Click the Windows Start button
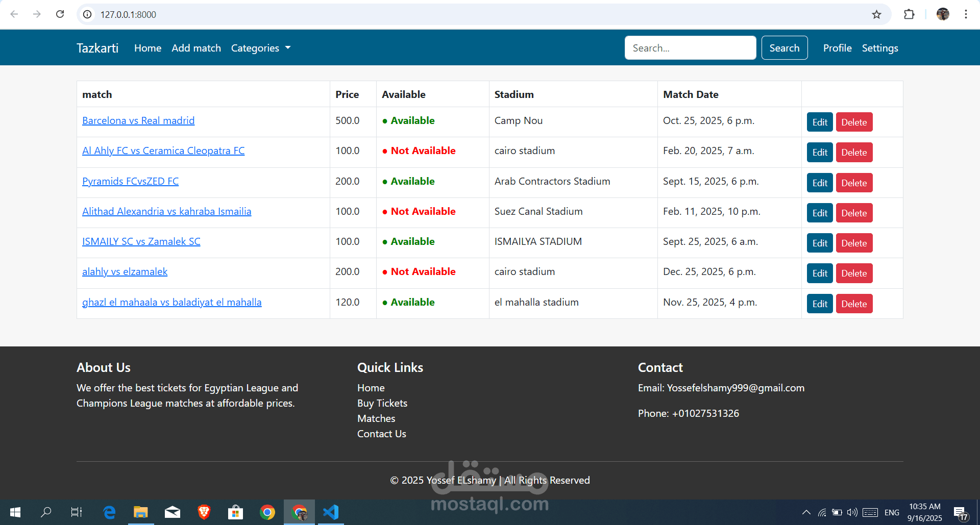Viewport: 980px width, 525px height. tap(15, 512)
